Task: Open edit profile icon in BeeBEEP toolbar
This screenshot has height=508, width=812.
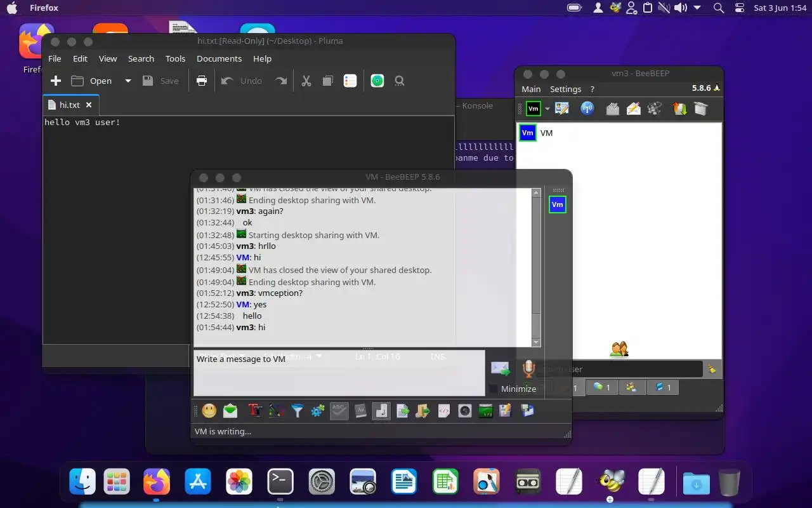Action: tap(562, 109)
